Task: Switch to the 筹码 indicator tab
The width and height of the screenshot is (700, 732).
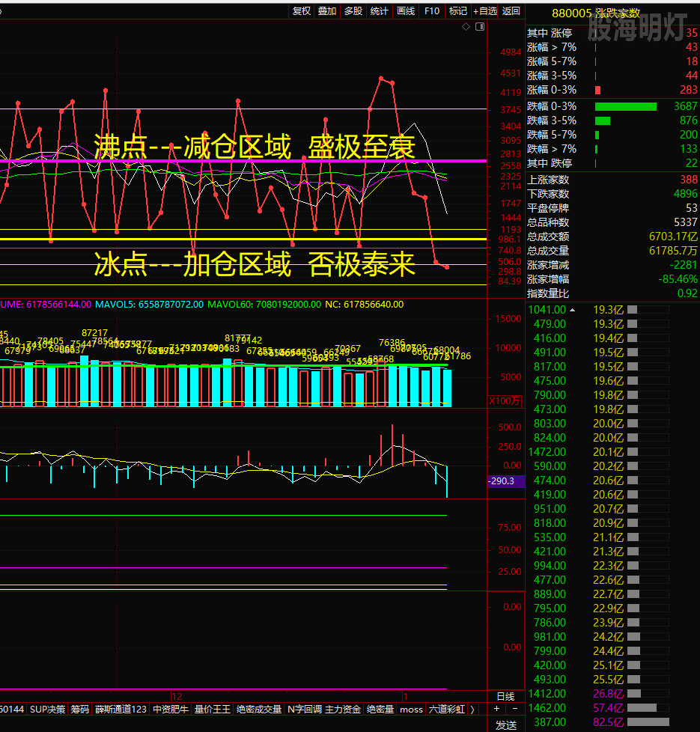Action: (80, 710)
